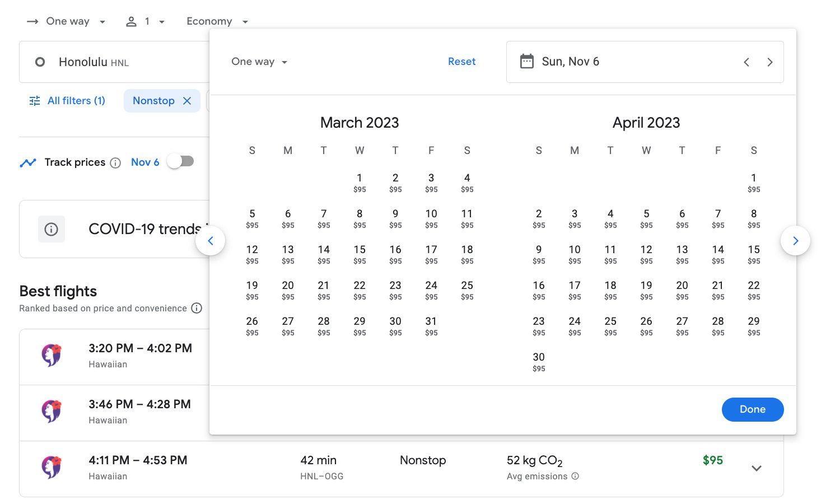The width and height of the screenshot is (821, 504).
Task: Click the Best flights ranking info icon
Action: coord(197,308)
